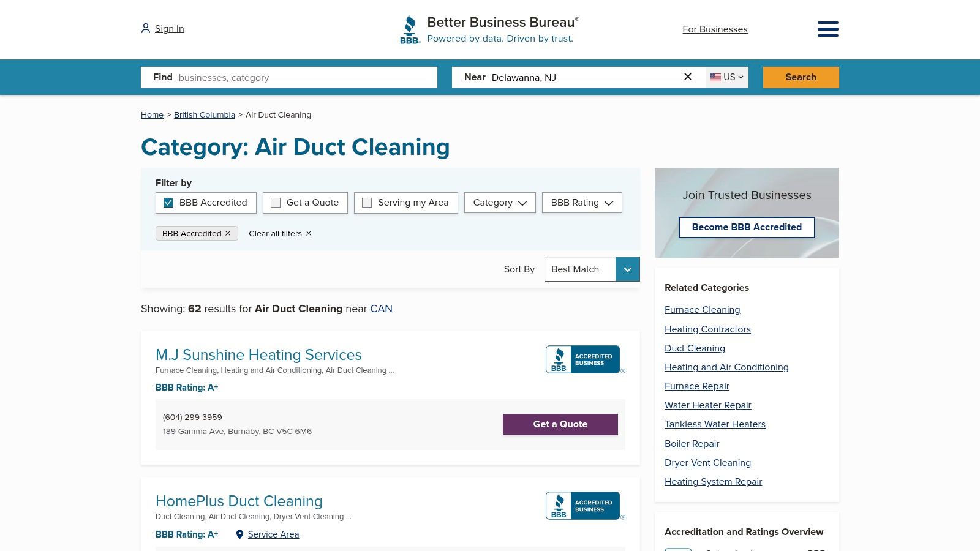Uncheck the BBB Accredited filter
980x551 pixels.
pyautogui.click(x=168, y=203)
